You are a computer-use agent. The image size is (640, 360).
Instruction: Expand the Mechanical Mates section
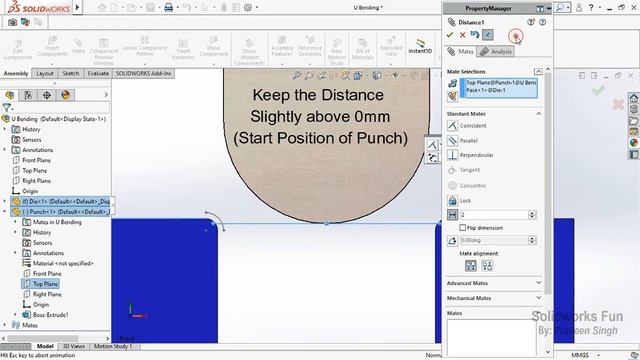pos(539,298)
